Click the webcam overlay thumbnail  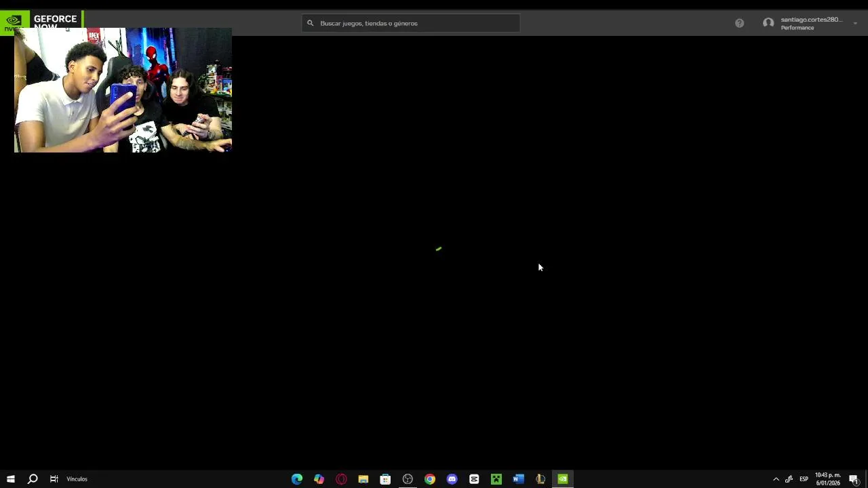click(x=123, y=90)
